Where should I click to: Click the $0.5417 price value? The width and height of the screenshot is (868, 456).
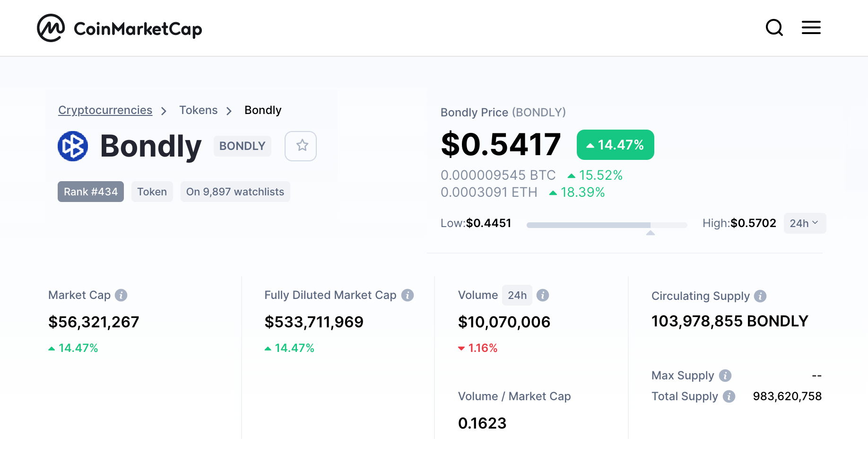[x=501, y=145]
